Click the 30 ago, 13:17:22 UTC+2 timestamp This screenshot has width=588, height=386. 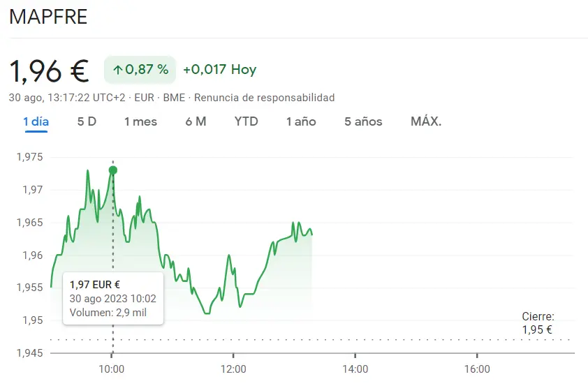(67, 98)
